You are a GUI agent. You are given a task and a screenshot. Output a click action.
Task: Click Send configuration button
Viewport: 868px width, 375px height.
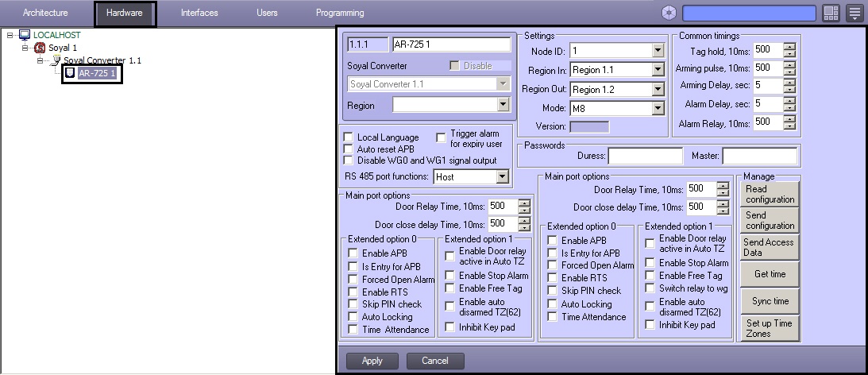point(770,220)
